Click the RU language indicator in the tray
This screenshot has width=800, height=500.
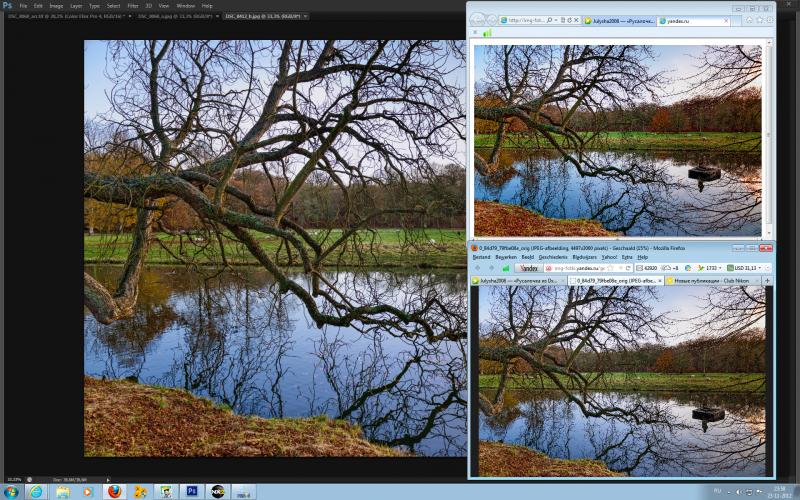pos(717,491)
